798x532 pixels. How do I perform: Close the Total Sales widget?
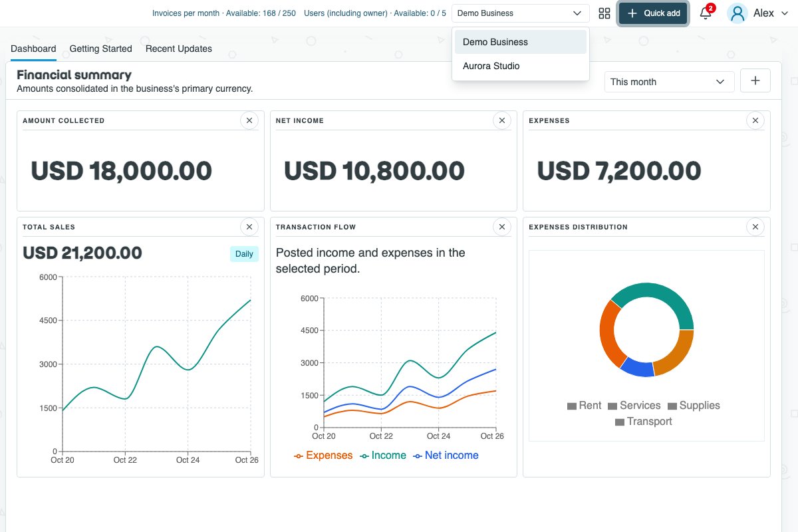[x=249, y=227]
